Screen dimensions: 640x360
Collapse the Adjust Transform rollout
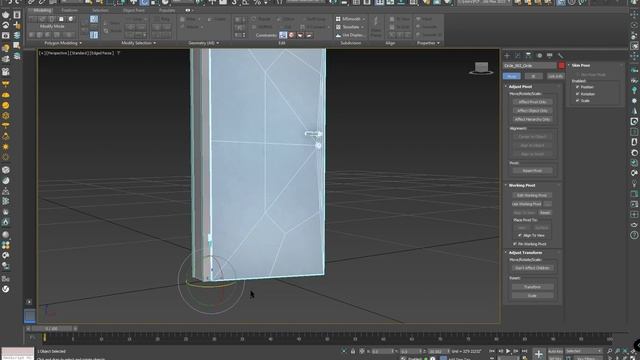click(x=525, y=253)
